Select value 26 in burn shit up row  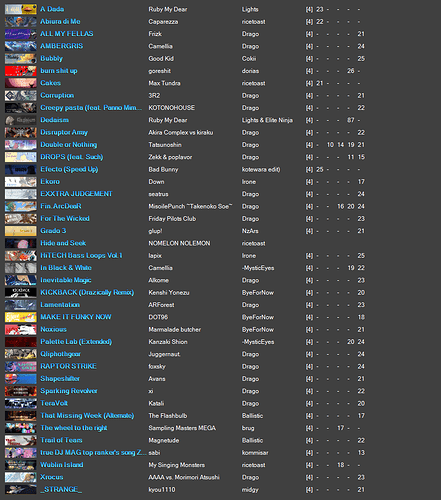[x=351, y=71]
